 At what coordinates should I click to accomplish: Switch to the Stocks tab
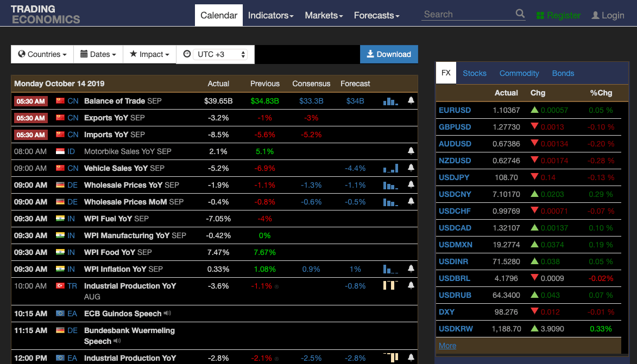[x=475, y=73]
